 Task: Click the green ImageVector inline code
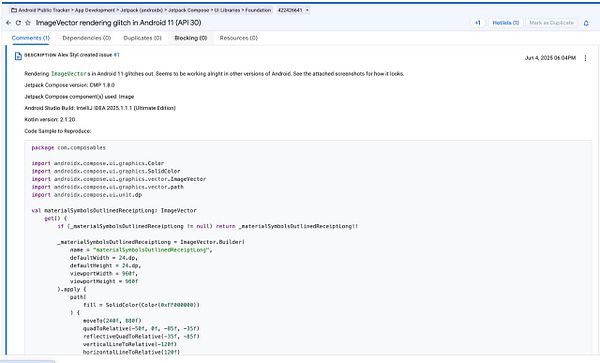pos(69,74)
